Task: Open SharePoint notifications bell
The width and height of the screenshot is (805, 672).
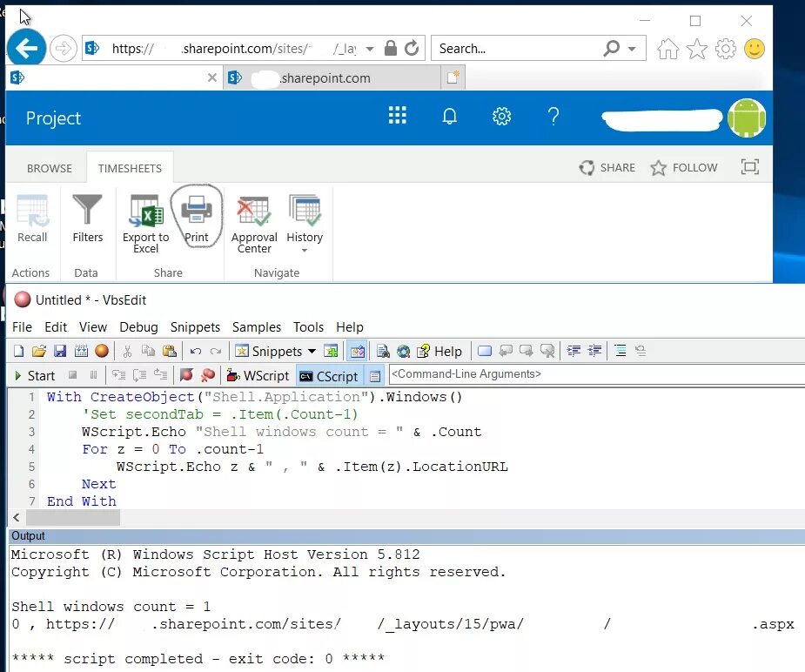Action: pos(449,116)
